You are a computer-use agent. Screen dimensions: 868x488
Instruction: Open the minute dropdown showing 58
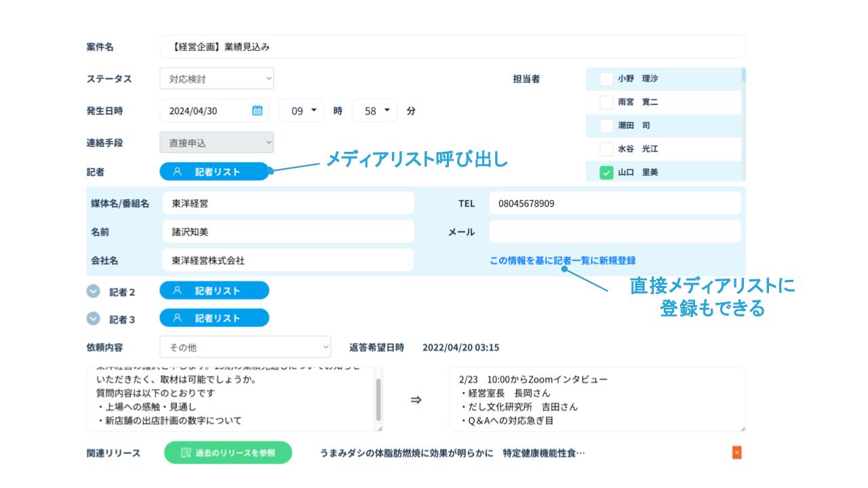(x=375, y=110)
